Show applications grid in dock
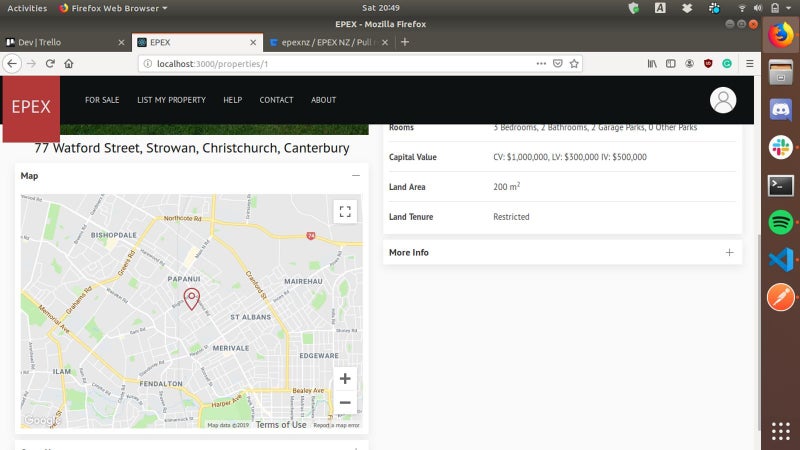Viewport: 800px width, 450px height. click(781, 431)
